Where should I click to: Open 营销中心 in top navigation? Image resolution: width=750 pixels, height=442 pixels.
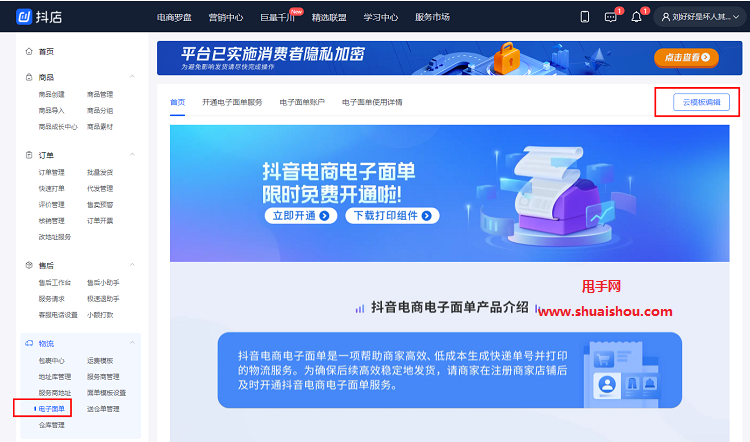226,17
